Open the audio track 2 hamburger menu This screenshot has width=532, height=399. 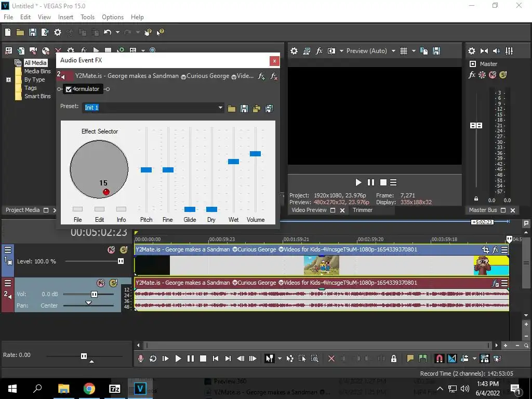tap(8, 283)
